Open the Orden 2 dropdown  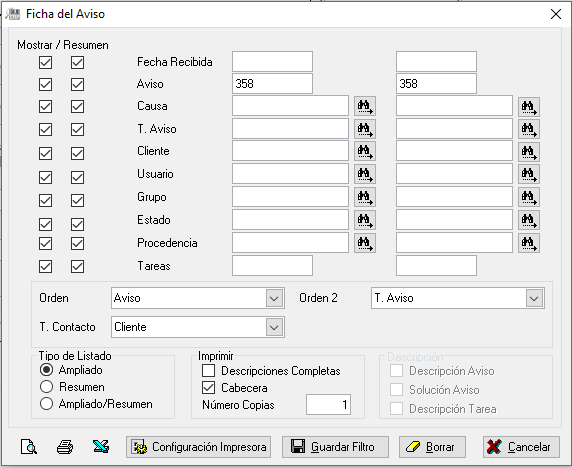(x=534, y=298)
